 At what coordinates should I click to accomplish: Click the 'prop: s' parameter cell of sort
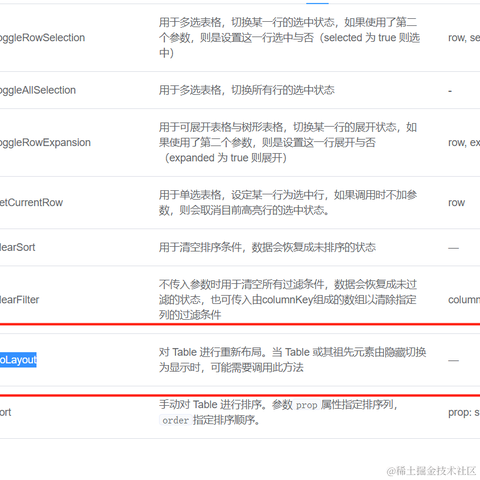[x=464, y=412]
